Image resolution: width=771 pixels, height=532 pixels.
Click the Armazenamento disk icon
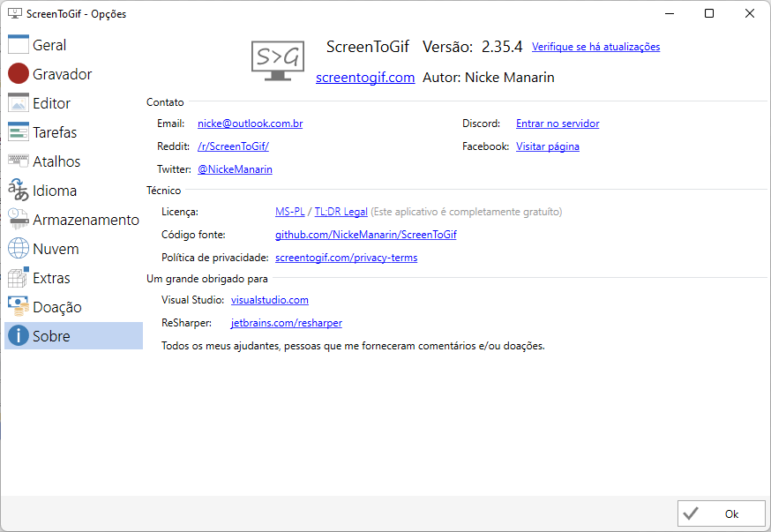pos(19,219)
